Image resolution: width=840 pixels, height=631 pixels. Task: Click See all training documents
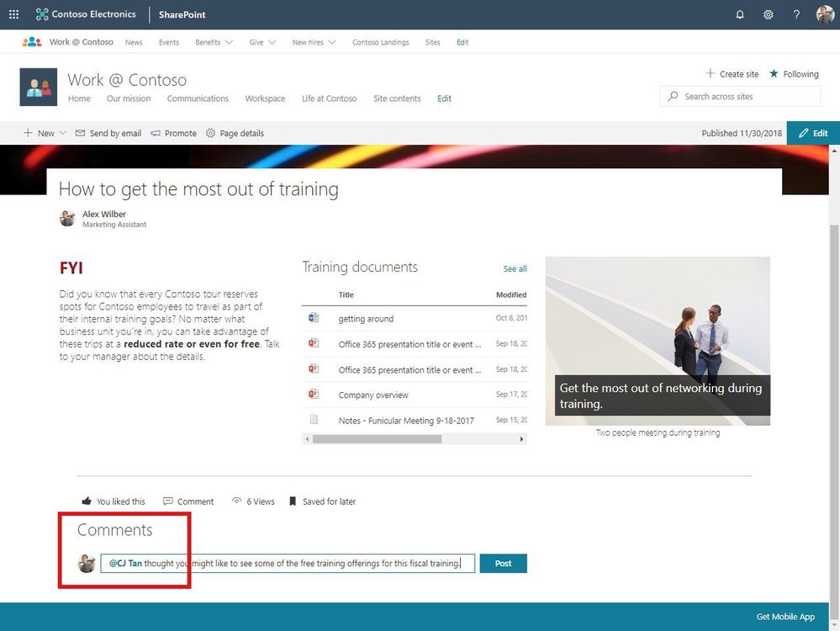click(515, 268)
